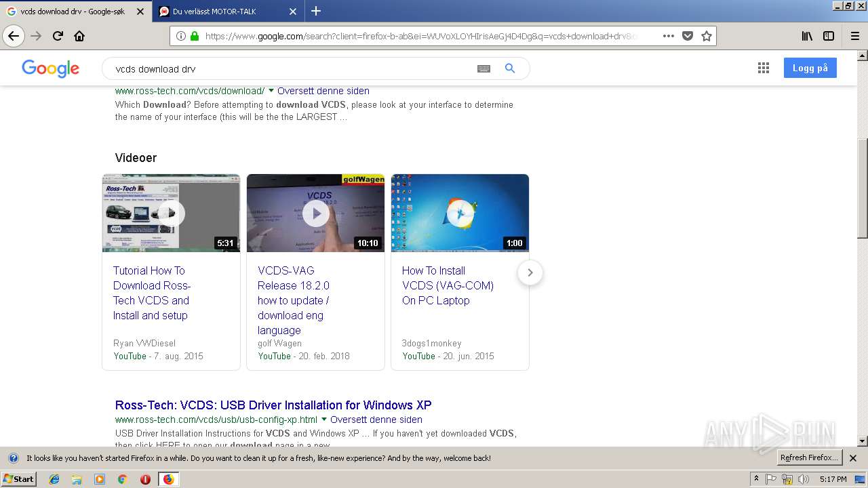Open Google on-screen keyboard input tool
The width and height of the screenshot is (868, 488).
[x=484, y=68]
